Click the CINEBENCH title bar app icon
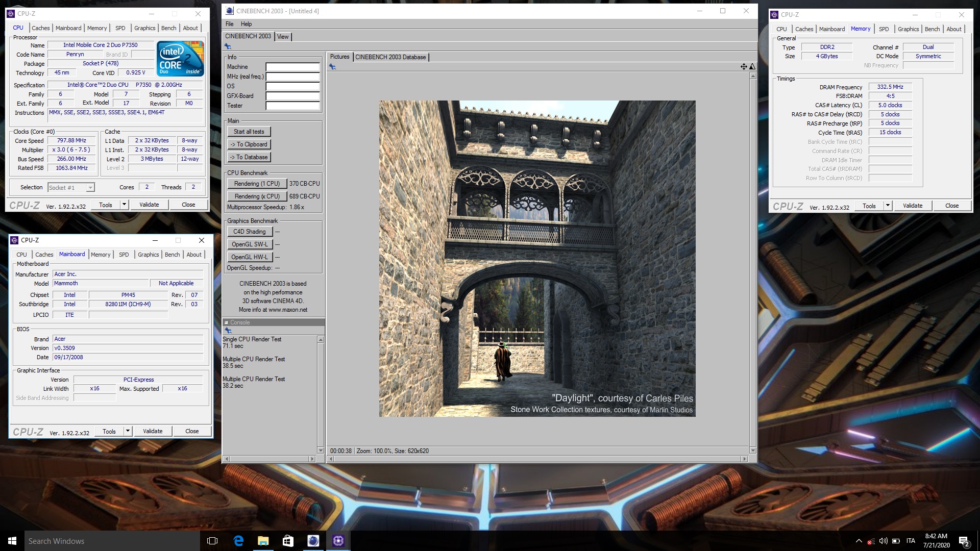 (230, 11)
